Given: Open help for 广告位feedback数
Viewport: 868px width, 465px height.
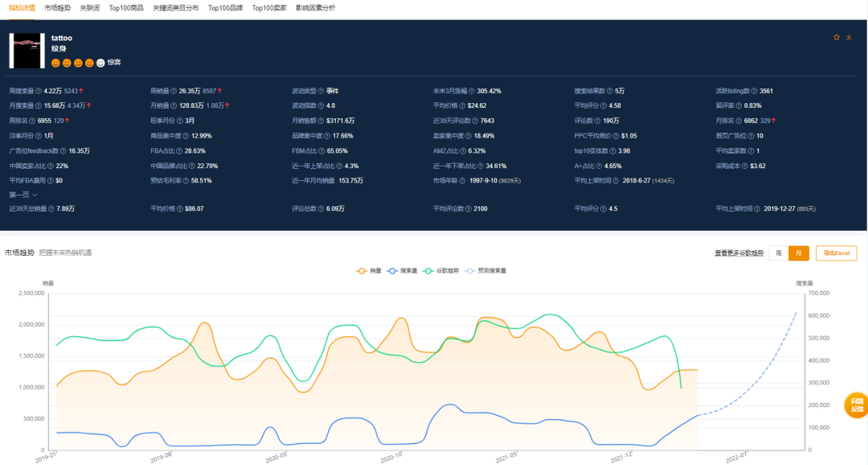Looking at the screenshot, I should [x=63, y=150].
